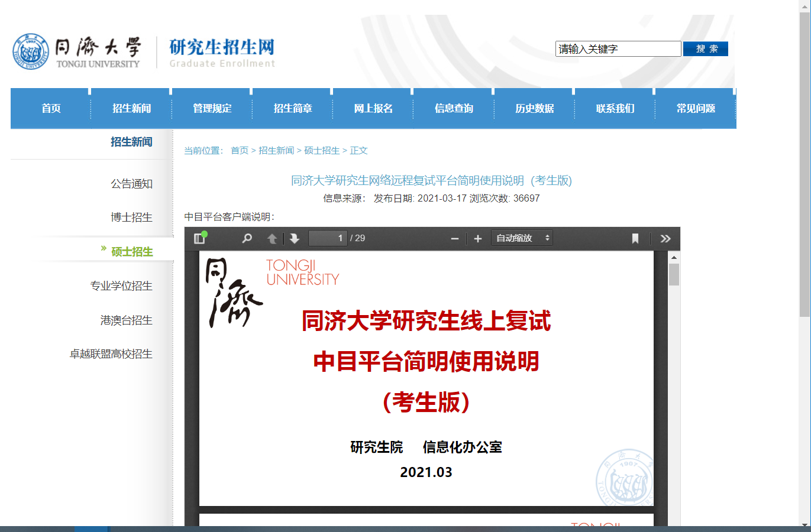Click the 首页 breadcrumb link
The width and height of the screenshot is (811, 532).
pyautogui.click(x=240, y=151)
